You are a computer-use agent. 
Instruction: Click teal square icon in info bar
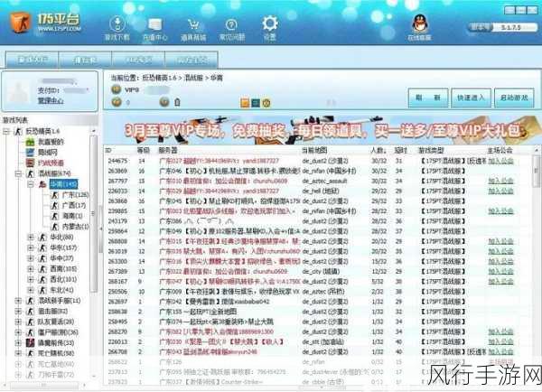[x=256, y=102]
